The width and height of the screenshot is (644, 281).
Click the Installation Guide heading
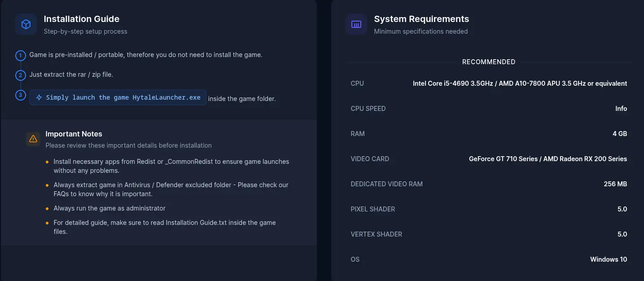82,19
